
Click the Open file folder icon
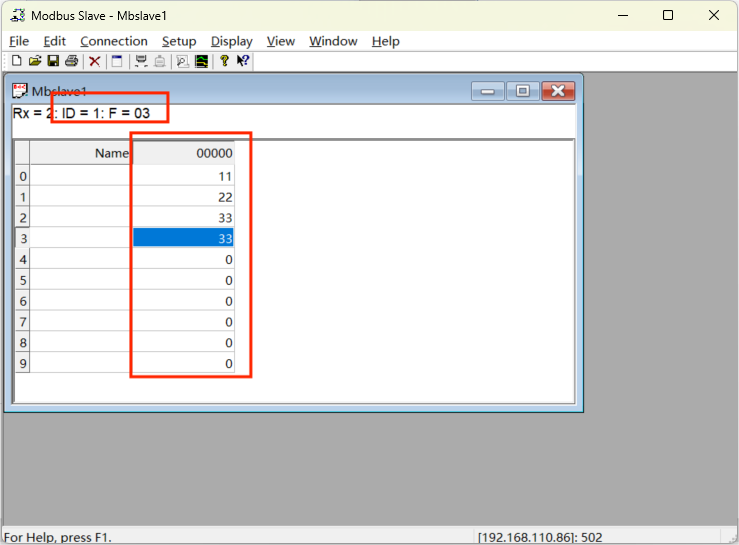34,61
